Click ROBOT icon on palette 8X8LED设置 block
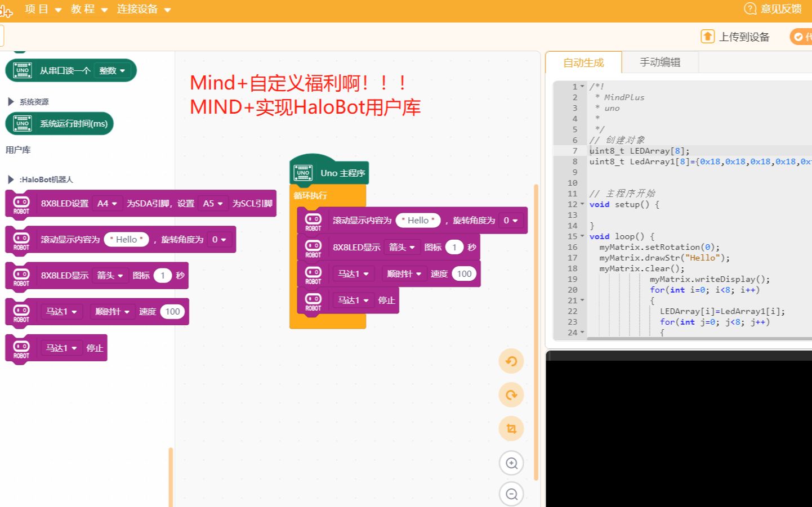The height and width of the screenshot is (507, 812). 21,205
